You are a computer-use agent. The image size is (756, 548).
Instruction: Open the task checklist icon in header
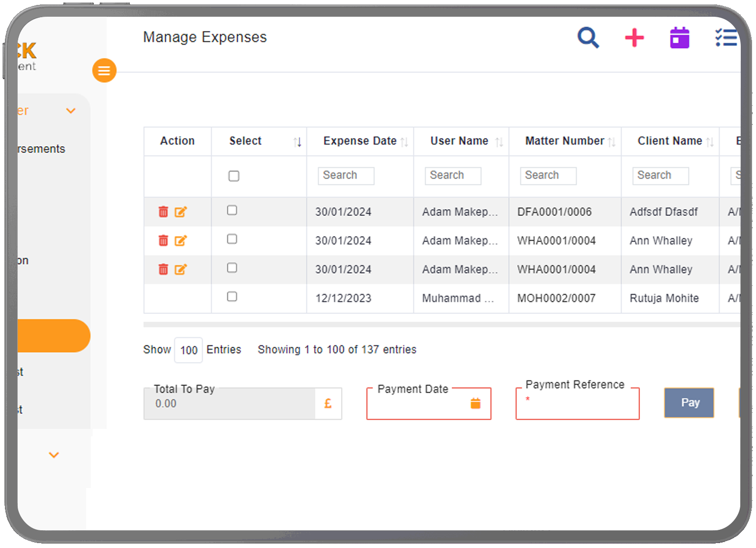pyautogui.click(x=726, y=38)
